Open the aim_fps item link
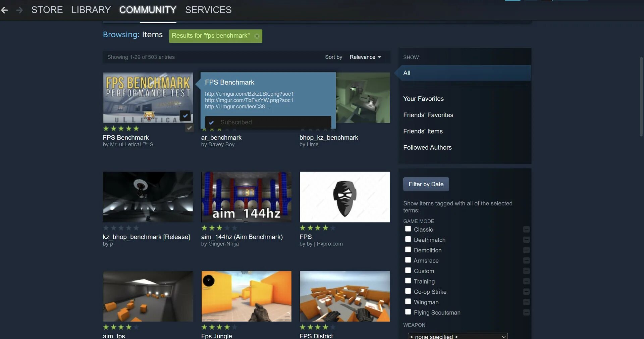This screenshot has height=339, width=644. (114, 336)
